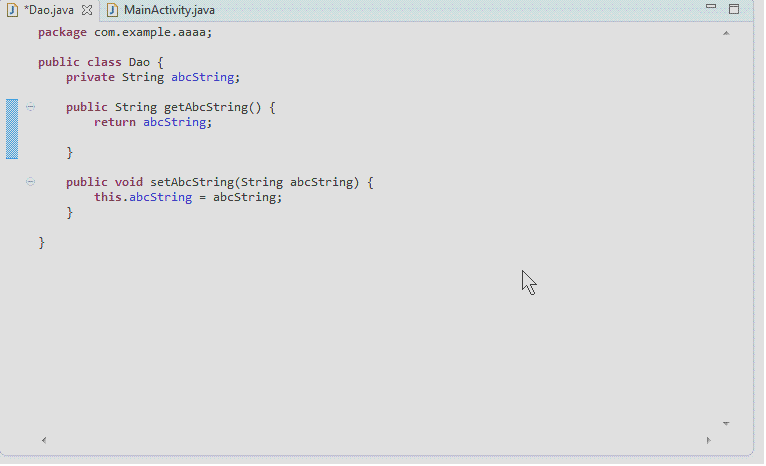This screenshot has width=766, height=466.
Task: Click the 'this.abcString' assignment target
Action: [143, 197]
